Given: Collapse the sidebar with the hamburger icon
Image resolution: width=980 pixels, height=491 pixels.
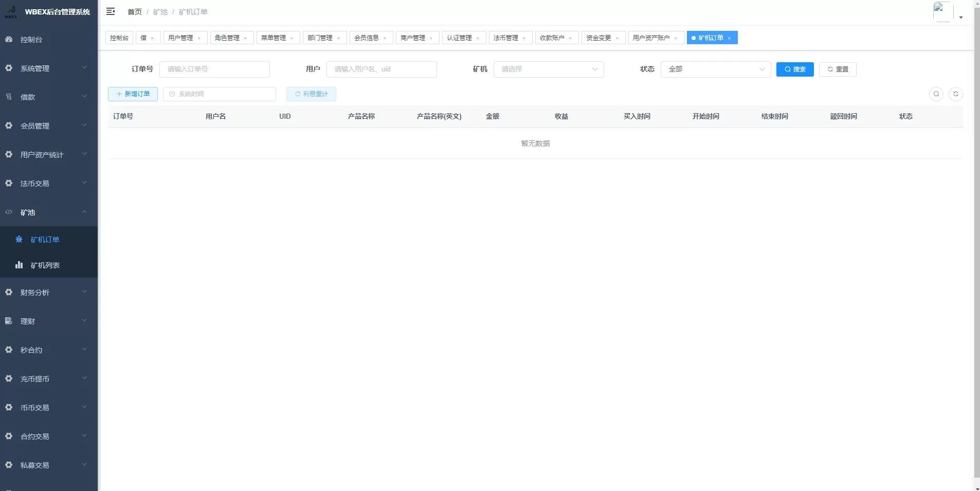Looking at the screenshot, I should [110, 11].
